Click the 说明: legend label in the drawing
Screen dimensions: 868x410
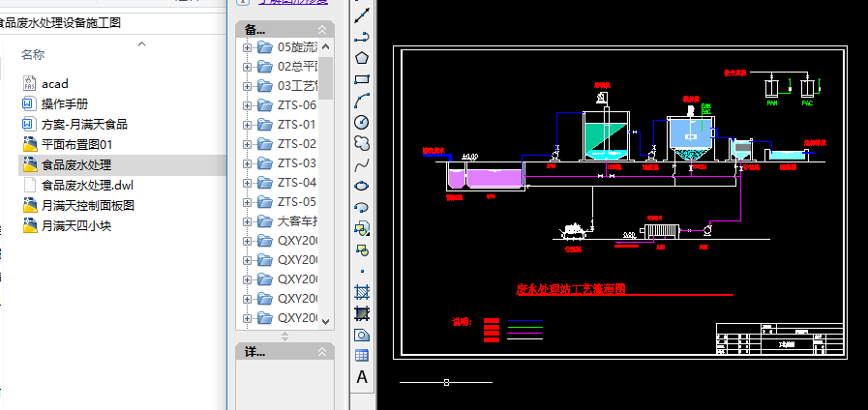[x=462, y=322]
